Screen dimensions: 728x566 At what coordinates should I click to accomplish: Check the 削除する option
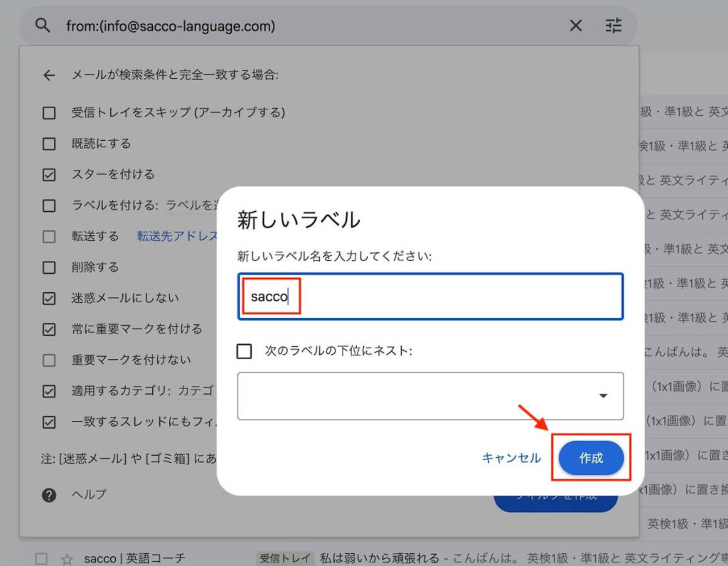tap(48, 267)
